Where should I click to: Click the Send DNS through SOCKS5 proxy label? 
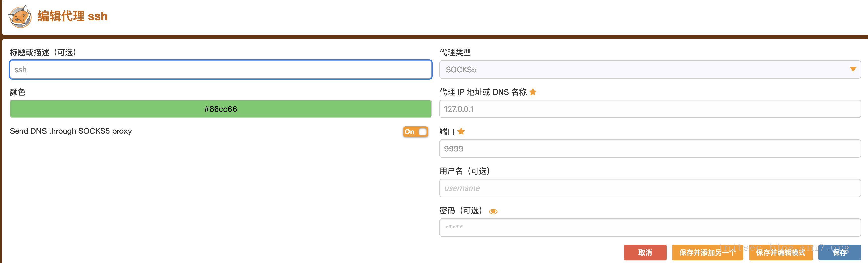point(71,131)
